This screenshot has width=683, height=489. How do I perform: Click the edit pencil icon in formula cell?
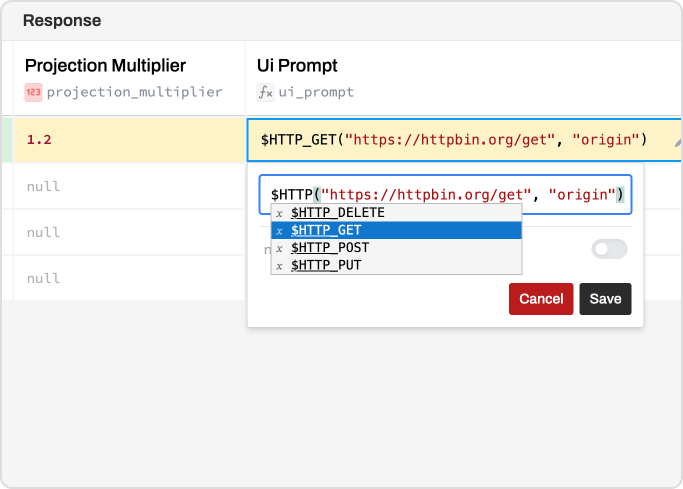[x=678, y=142]
